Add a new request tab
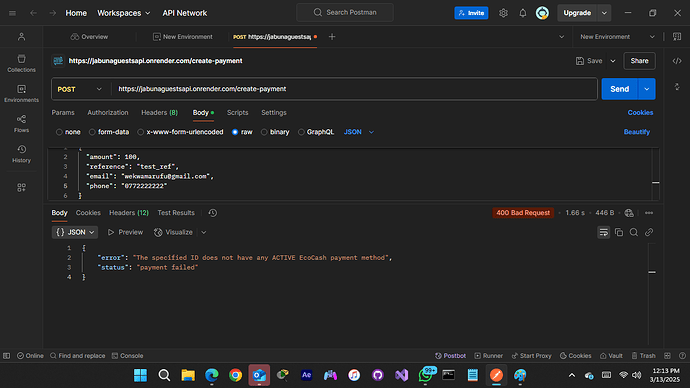Screen dimensions: 690x388 click(x=332, y=37)
